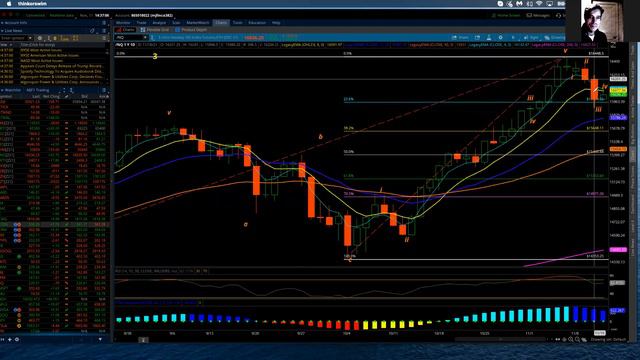Open the Account Info gadget menu icon

tap(104, 23)
